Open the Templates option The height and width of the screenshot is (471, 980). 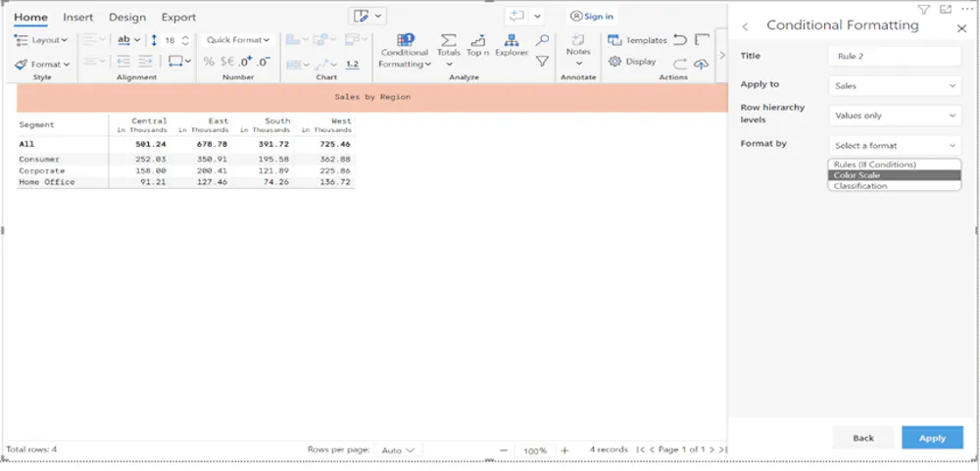point(638,40)
